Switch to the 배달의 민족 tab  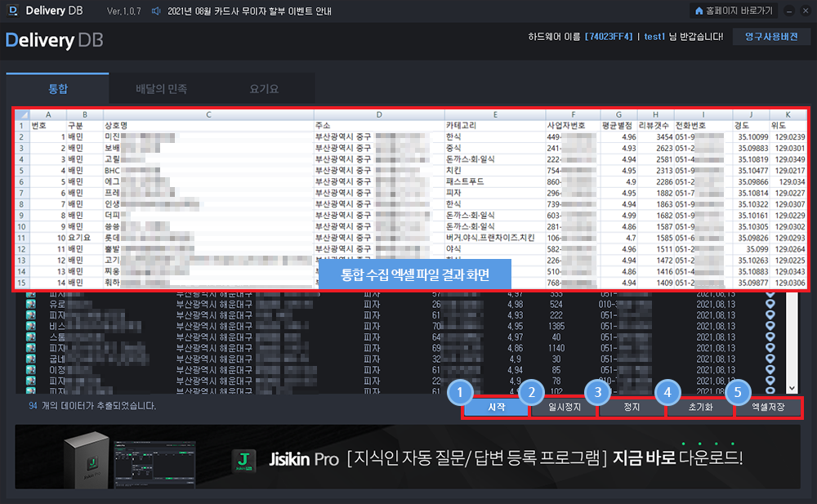[x=161, y=88]
